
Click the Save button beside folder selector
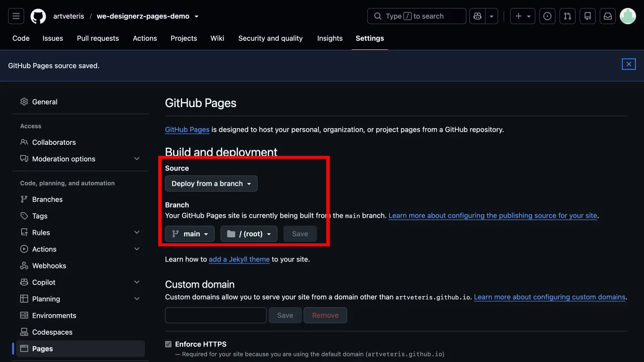[x=300, y=234]
